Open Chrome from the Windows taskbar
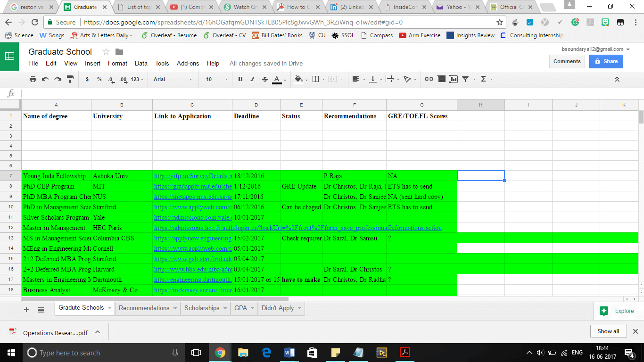This screenshot has height=362, width=644. click(x=220, y=353)
